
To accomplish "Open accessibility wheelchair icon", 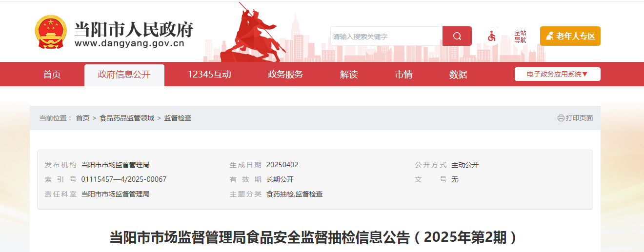I will [492, 36].
